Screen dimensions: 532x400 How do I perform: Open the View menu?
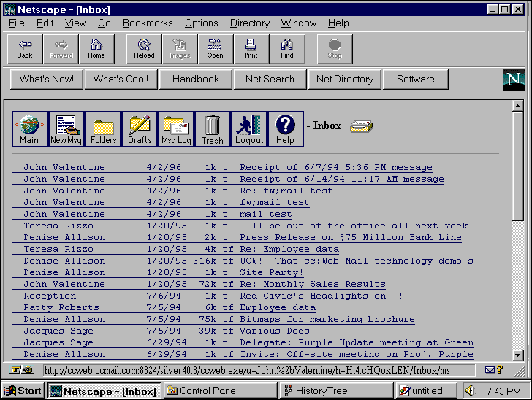click(75, 23)
